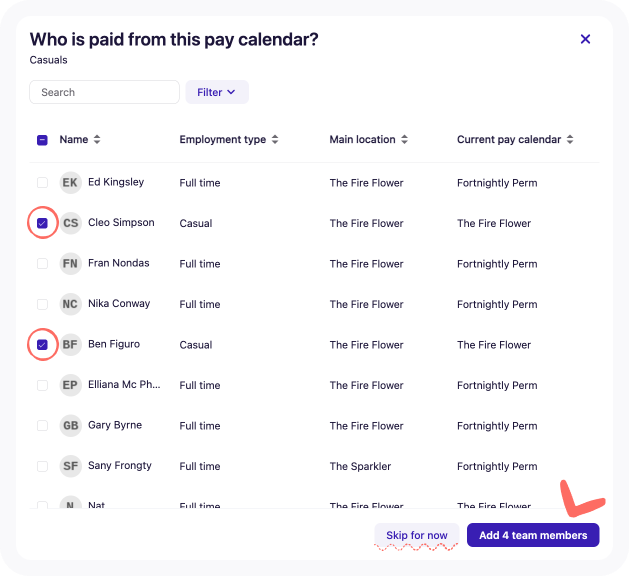
Task: Focus the Search input field
Action: pyautogui.click(x=104, y=92)
